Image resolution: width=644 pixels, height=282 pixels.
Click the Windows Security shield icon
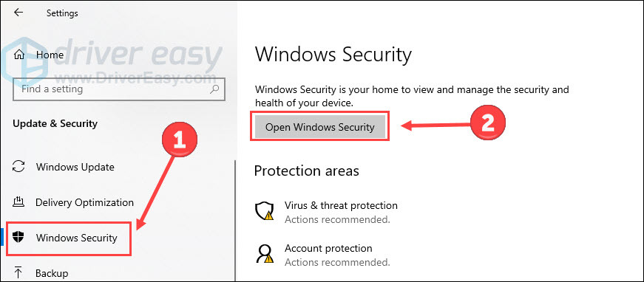point(18,237)
